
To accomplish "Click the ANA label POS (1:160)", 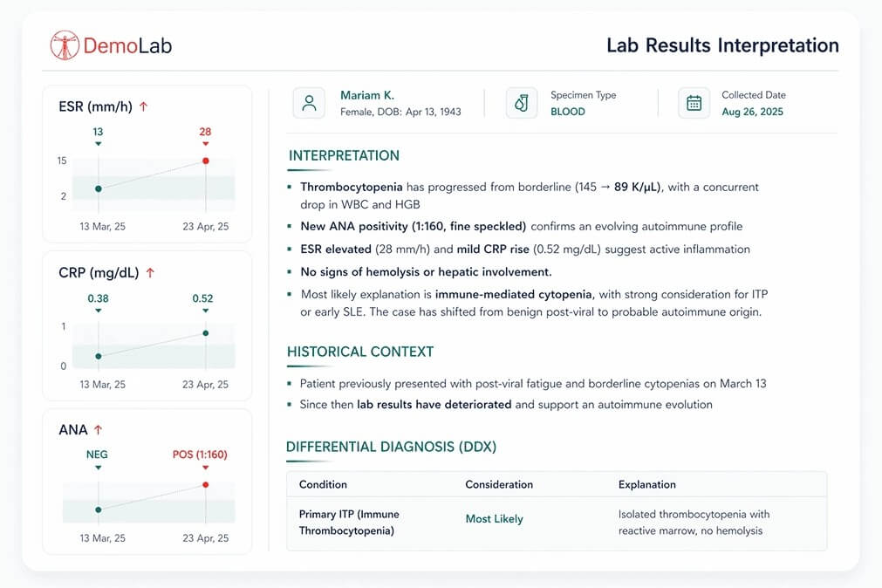I will point(200,455).
